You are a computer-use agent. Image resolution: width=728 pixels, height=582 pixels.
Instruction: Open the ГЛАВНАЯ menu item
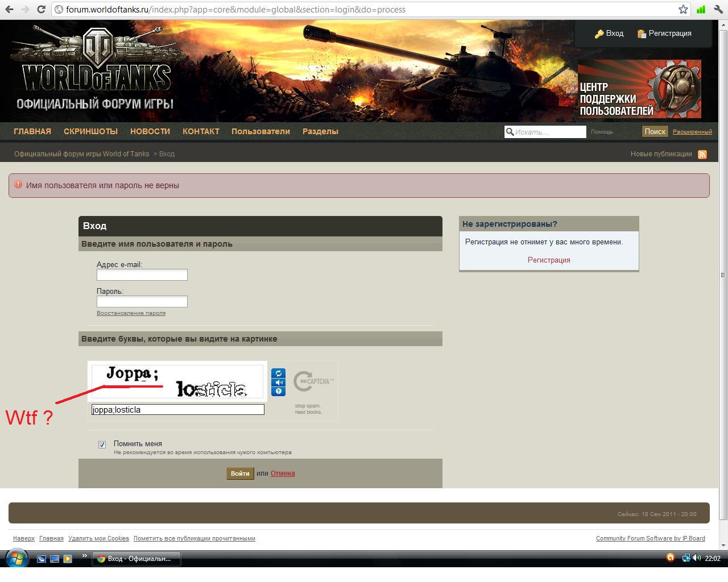coord(32,131)
